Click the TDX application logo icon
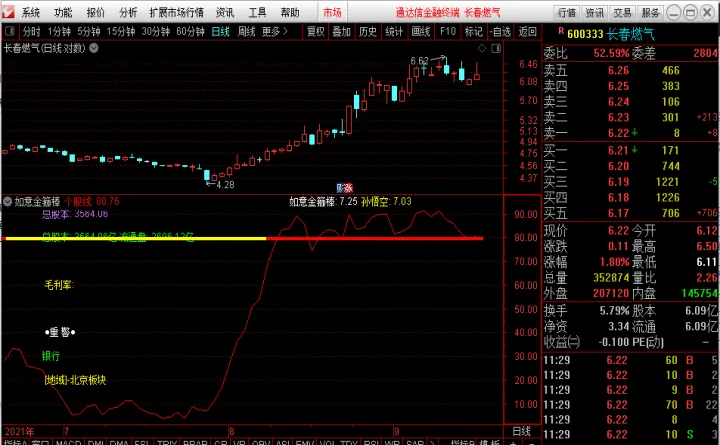The height and width of the screenshot is (445, 720). coord(9,12)
